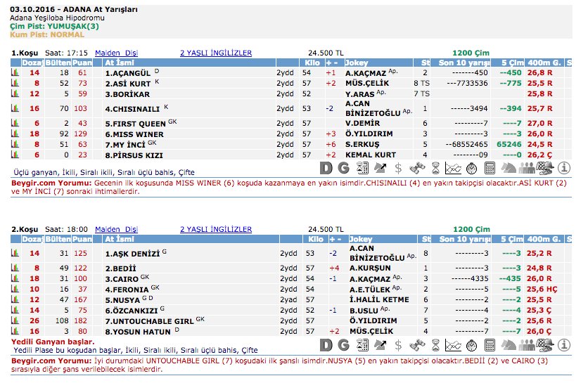
Task: Click the bar chart icon beside UNTOUCHABLE GIRL
Action: pyautogui.click(x=15, y=320)
